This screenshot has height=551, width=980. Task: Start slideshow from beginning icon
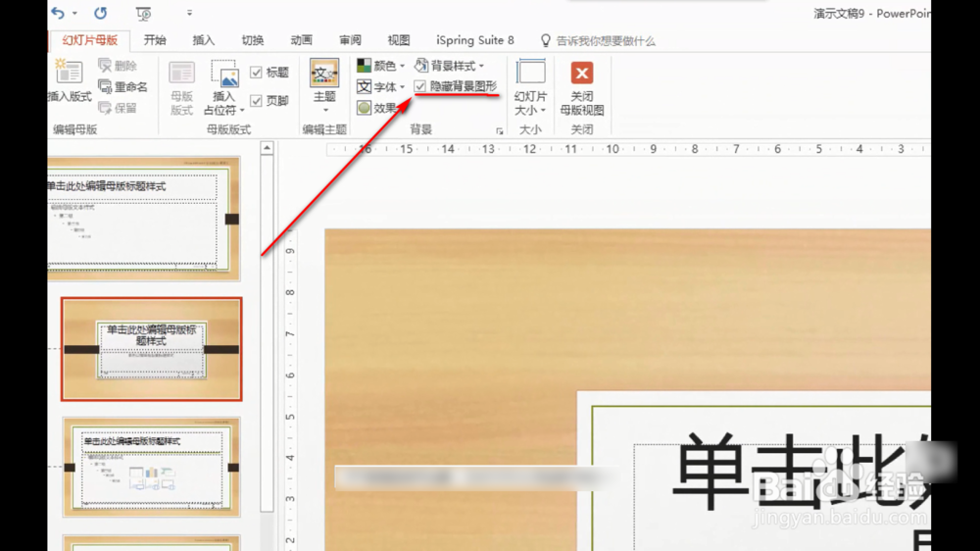[143, 13]
